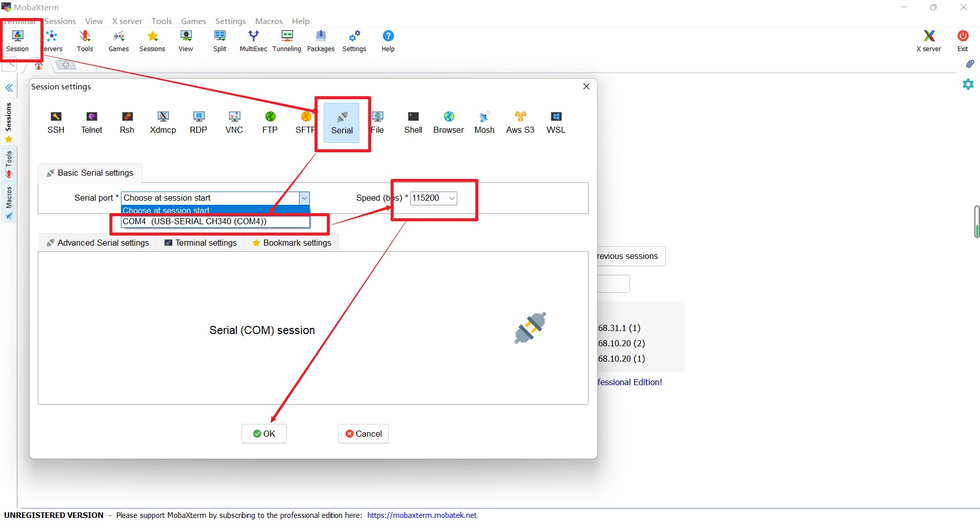Select Browser session type
The image size is (980, 521).
tap(449, 123)
